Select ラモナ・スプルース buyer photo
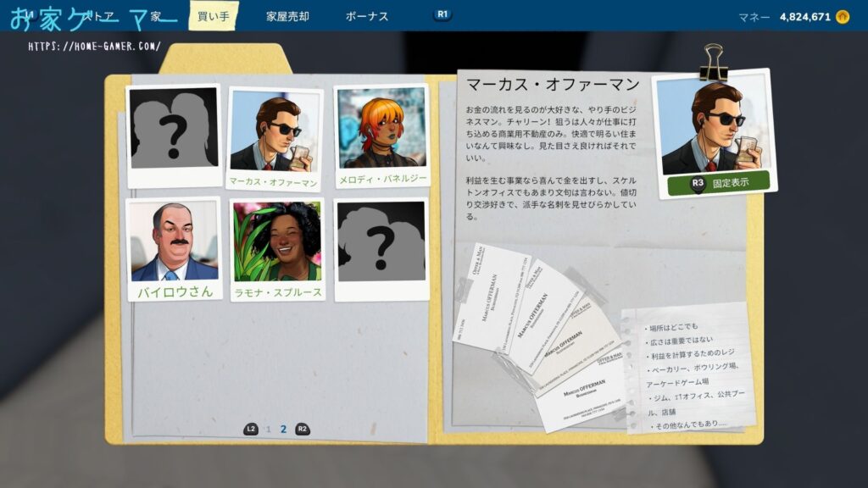This screenshot has width=868, height=488. tap(277, 250)
